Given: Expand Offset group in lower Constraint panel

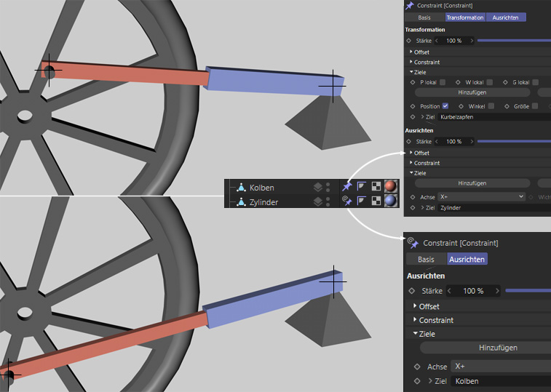Looking at the screenshot, I should [x=416, y=306].
